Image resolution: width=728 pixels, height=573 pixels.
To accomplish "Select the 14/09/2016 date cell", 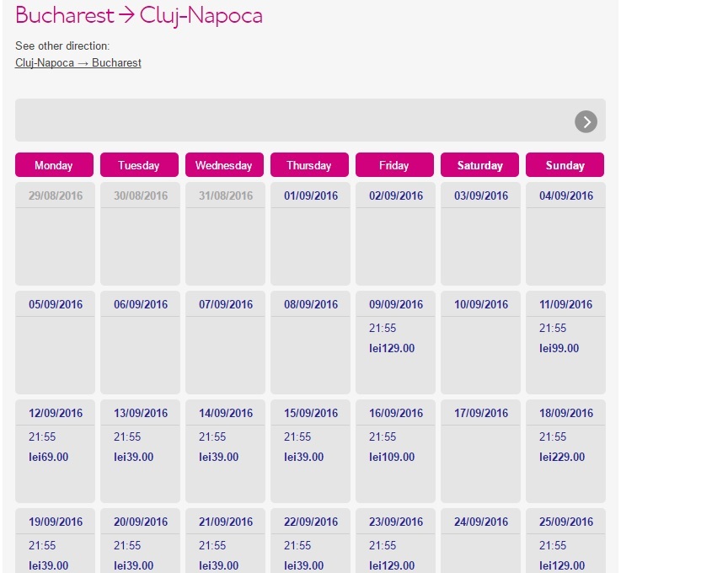I will pyautogui.click(x=225, y=452).
